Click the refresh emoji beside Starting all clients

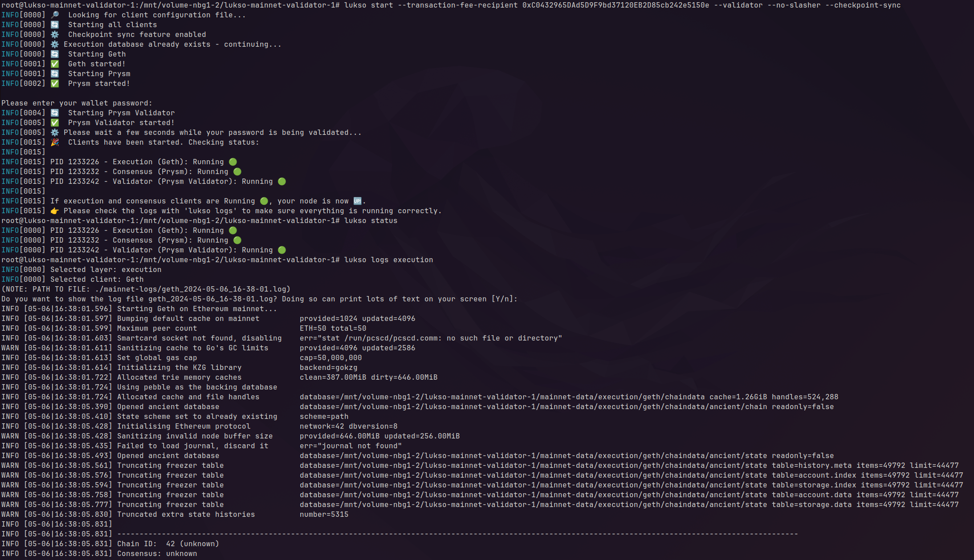(55, 25)
